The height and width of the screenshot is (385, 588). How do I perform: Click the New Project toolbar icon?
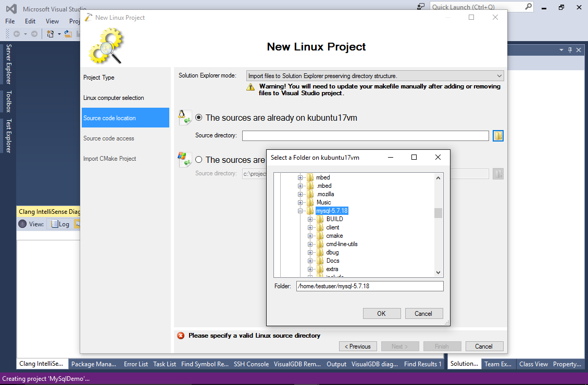pos(50,34)
